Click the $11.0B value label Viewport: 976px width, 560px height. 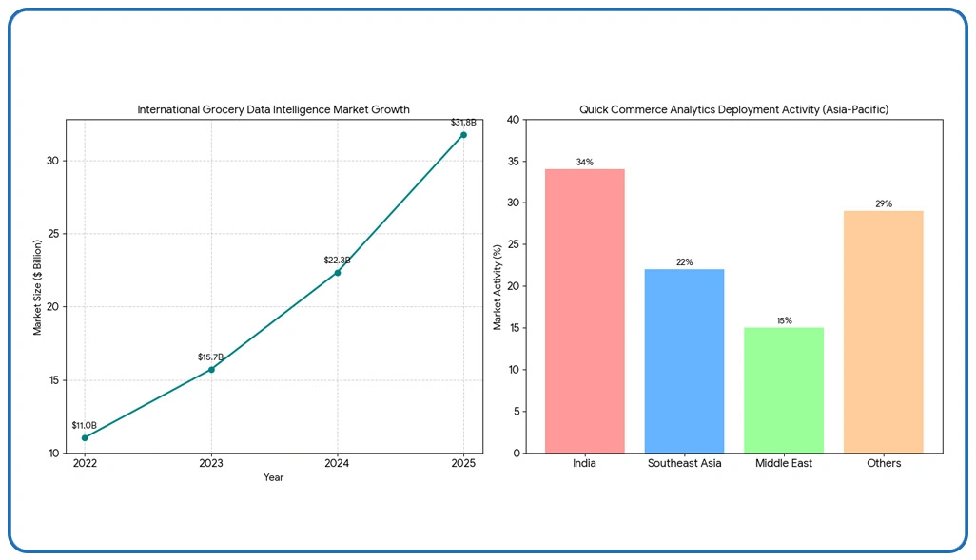[85, 426]
